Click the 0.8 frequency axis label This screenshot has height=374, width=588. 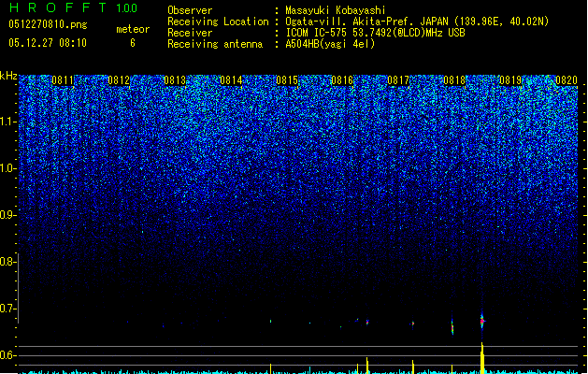click(7, 262)
